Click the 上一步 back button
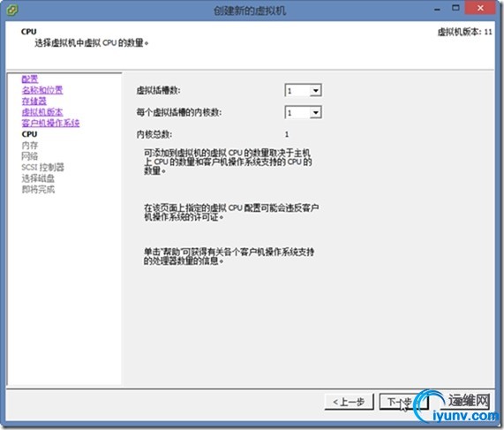 click(x=349, y=402)
